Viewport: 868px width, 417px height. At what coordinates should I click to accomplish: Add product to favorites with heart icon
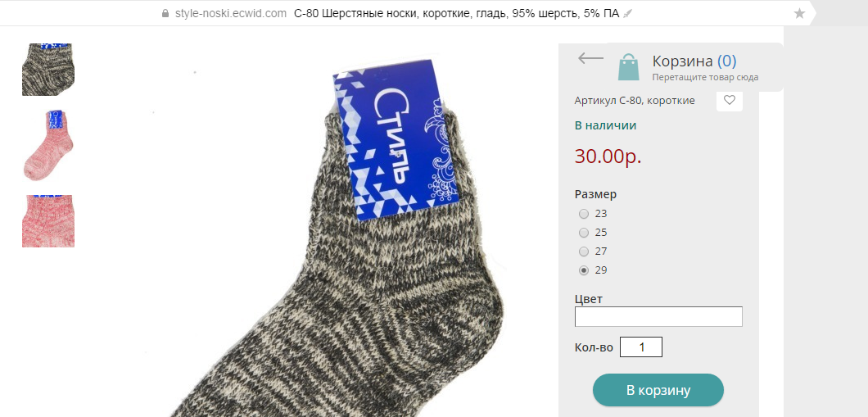(729, 100)
